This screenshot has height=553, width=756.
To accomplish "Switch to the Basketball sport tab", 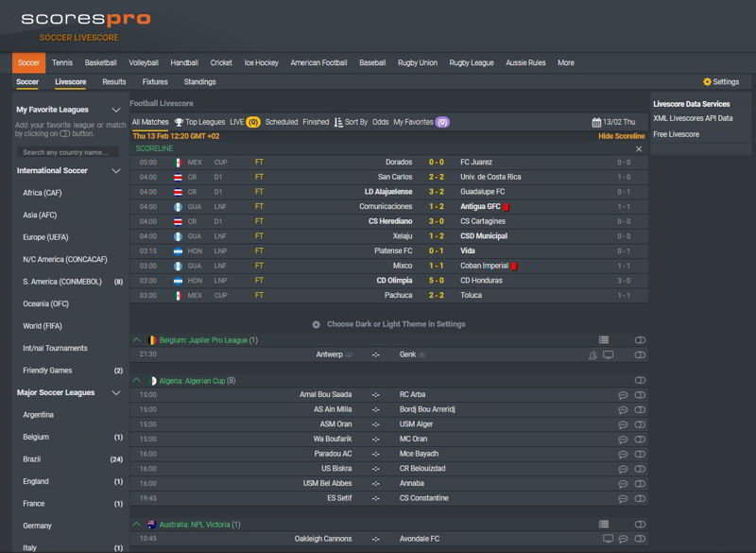I will [x=101, y=62].
